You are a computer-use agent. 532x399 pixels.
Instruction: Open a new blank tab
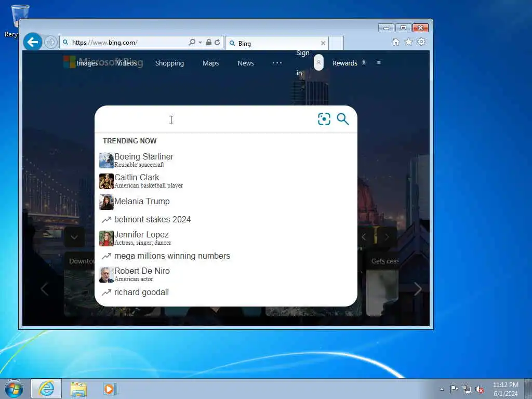[336, 43]
